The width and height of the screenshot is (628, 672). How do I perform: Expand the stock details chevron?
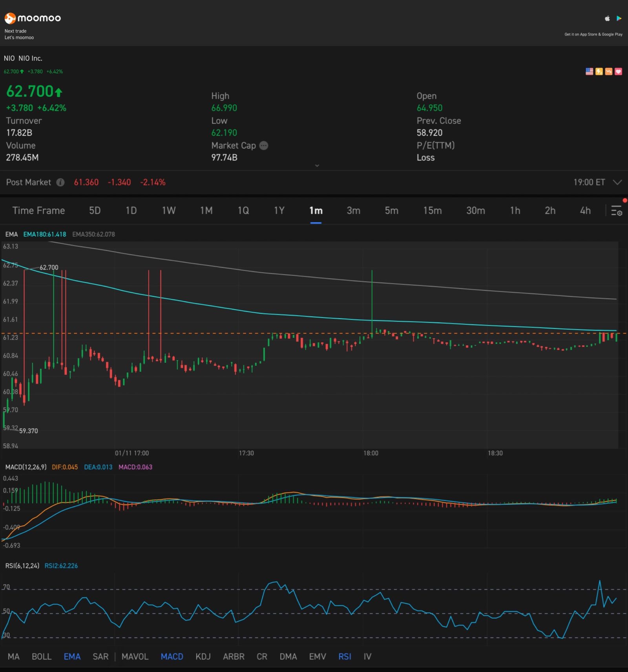click(x=317, y=166)
